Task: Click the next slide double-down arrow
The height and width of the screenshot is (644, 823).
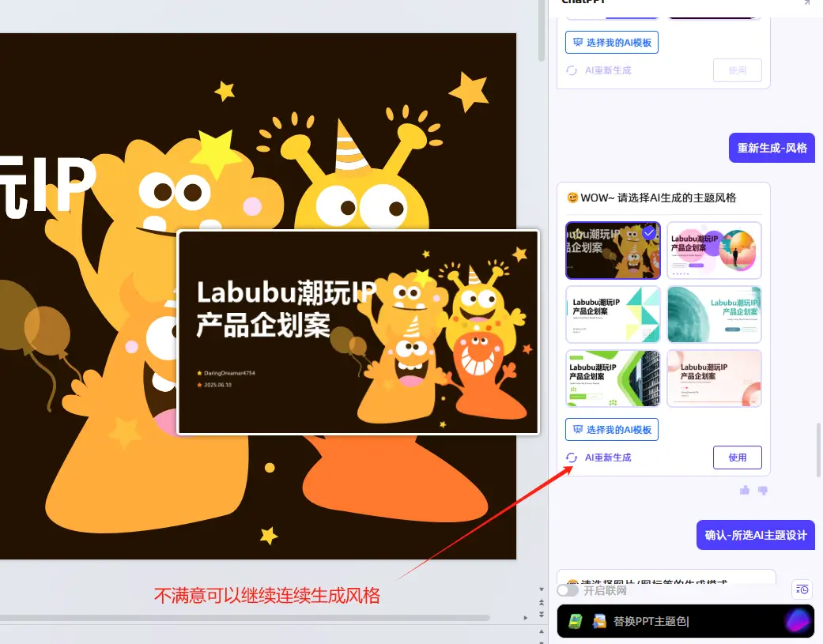Action: click(542, 614)
